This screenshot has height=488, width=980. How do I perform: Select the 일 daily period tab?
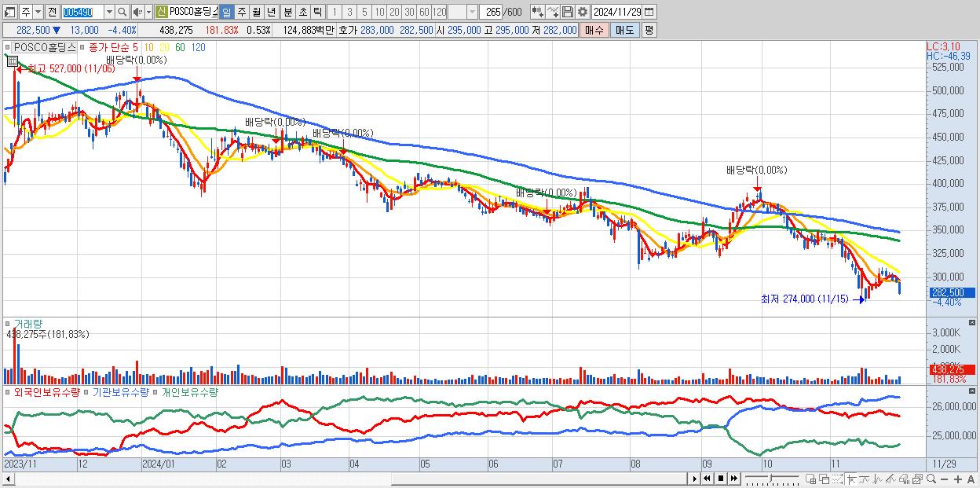click(x=226, y=12)
